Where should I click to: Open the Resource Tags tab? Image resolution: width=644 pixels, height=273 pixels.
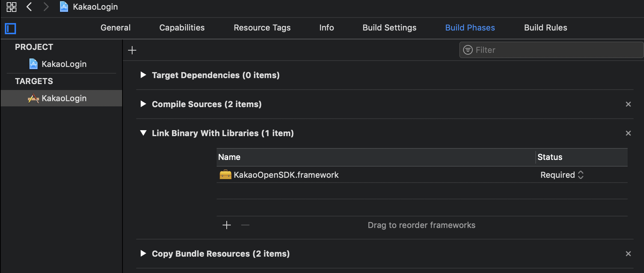262,28
